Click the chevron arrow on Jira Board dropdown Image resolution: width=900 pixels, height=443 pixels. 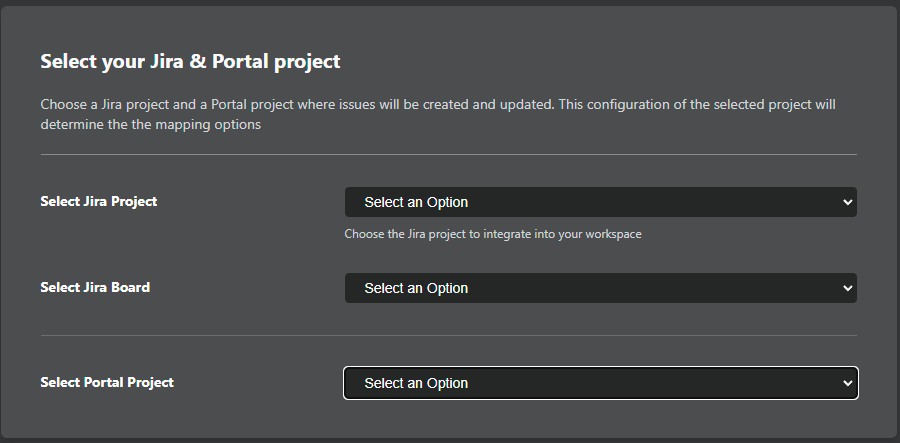(847, 288)
